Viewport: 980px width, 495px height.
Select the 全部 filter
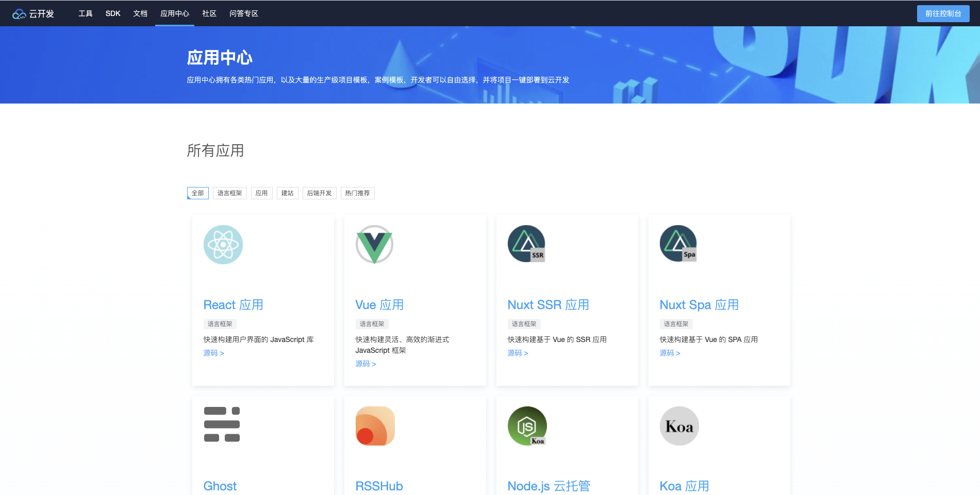tap(197, 193)
